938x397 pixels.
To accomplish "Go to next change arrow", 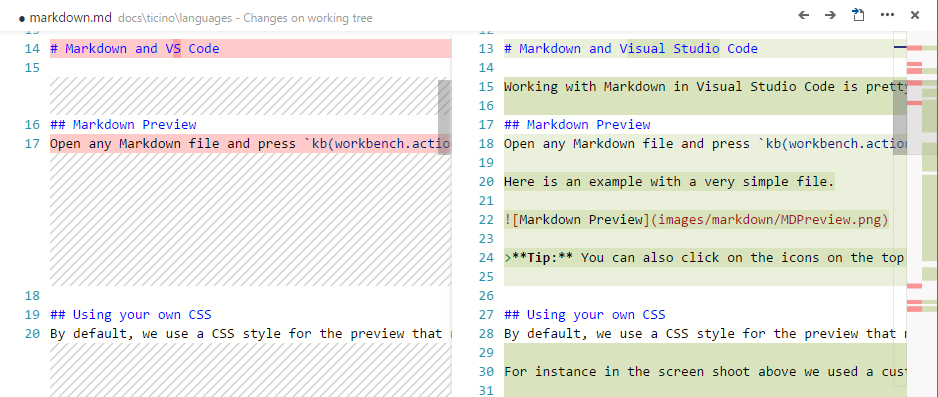I will tap(830, 15).
